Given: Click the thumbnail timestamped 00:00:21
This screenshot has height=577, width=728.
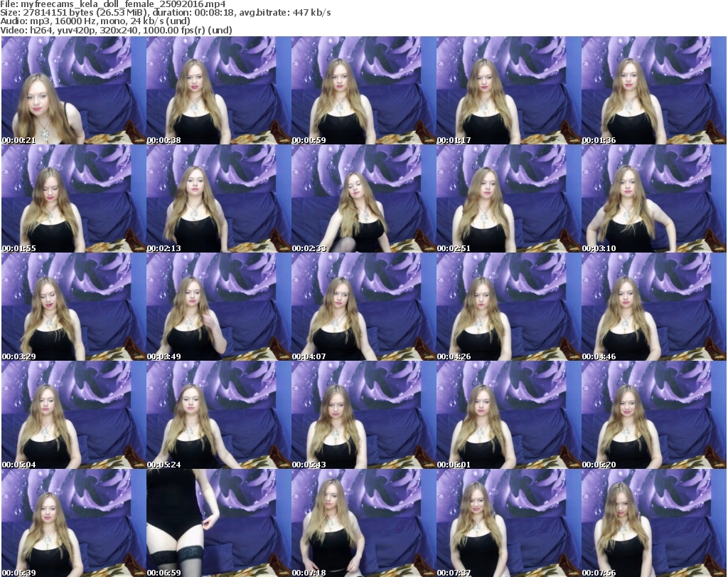Looking at the screenshot, I should click(73, 91).
